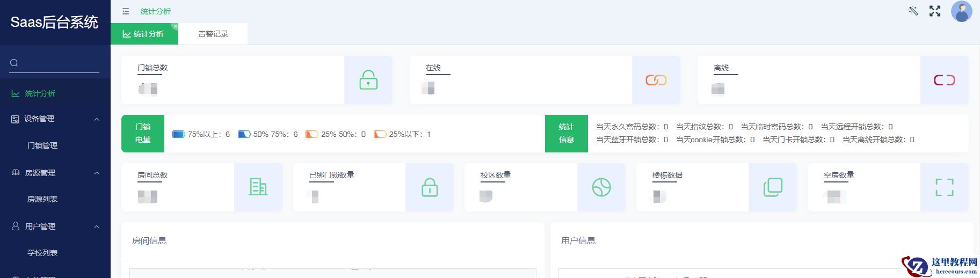
Task: Close the 统计分析 tab with its x
Action: pos(175,26)
